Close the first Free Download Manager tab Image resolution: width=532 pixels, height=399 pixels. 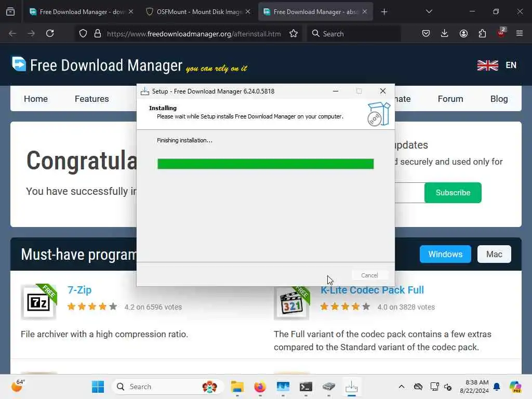click(x=131, y=11)
